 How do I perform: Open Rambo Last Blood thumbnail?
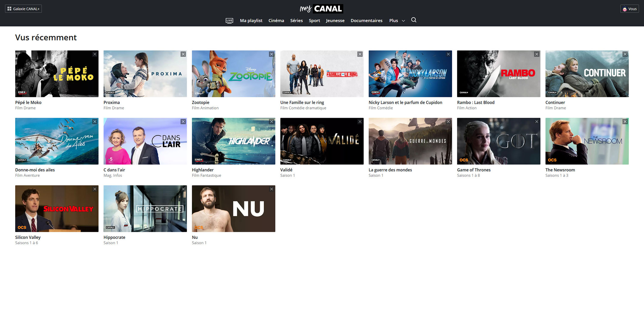tap(499, 74)
